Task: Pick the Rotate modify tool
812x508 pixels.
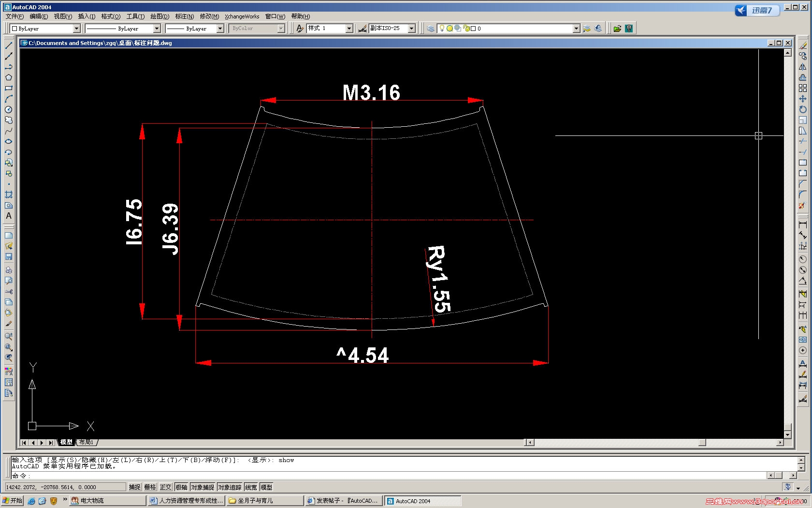Action: click(803, 109)
